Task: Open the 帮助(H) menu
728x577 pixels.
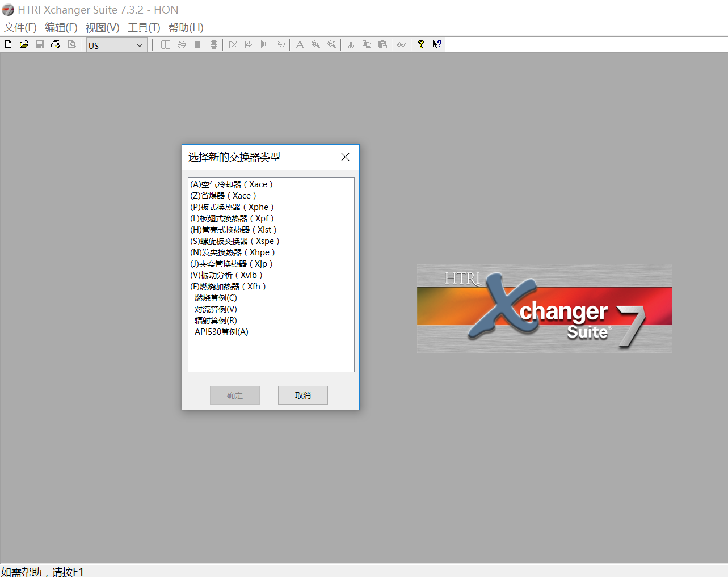Action: pos(186,28)
